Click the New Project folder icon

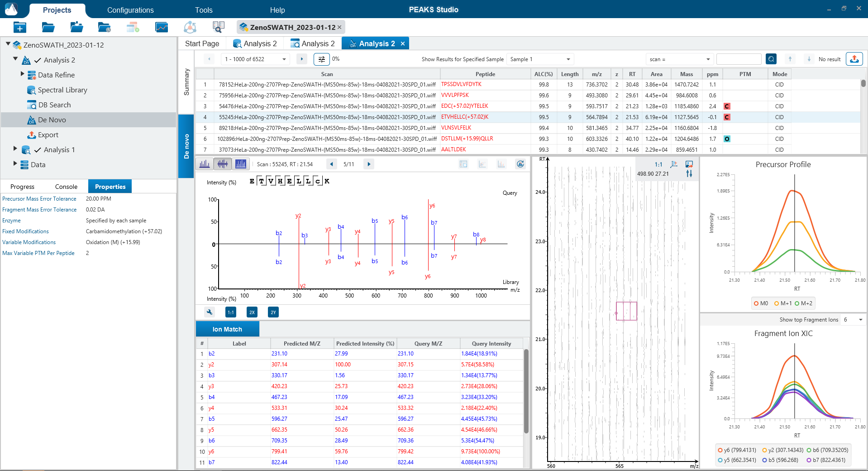click(x=19, y=27)
